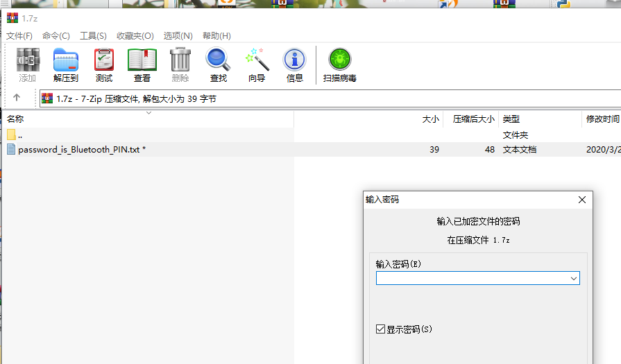Click the Delete (删除) trash icon
The image size is (621, 364).
coord(180,60)
